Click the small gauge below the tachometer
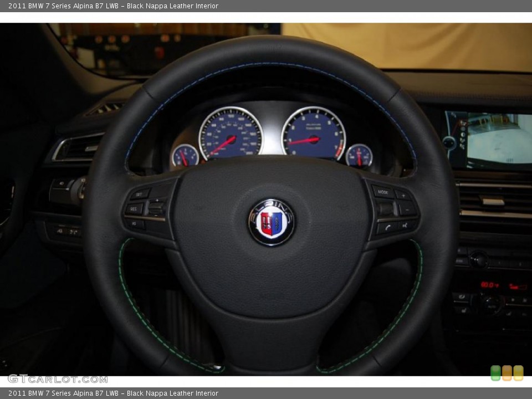Screen dimensions: 532x399 [359, 156]
